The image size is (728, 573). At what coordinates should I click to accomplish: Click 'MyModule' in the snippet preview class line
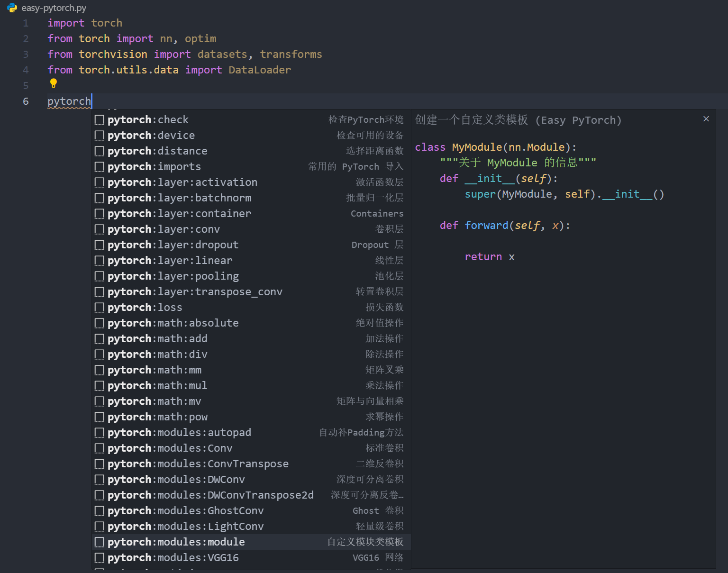point(477,147)
